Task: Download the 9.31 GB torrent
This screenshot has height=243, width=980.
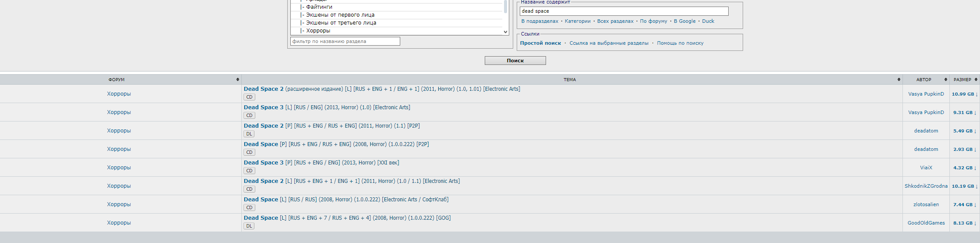Action: (965, 112)
